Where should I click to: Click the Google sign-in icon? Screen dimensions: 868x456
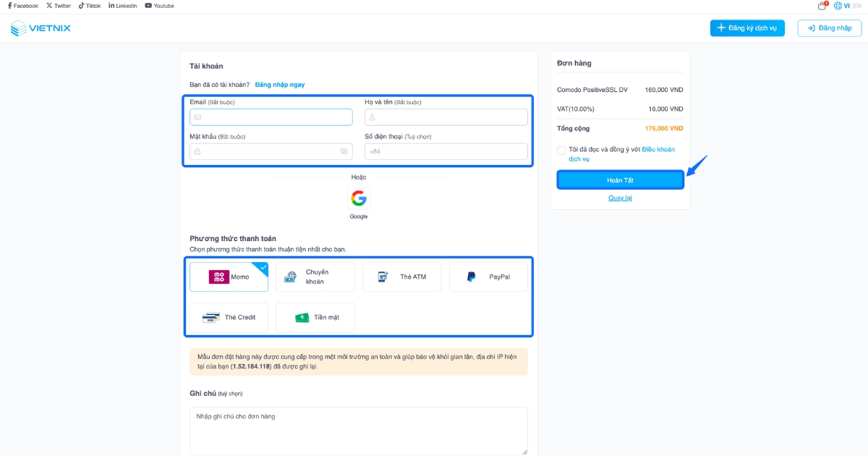click(x=359, y=198)
